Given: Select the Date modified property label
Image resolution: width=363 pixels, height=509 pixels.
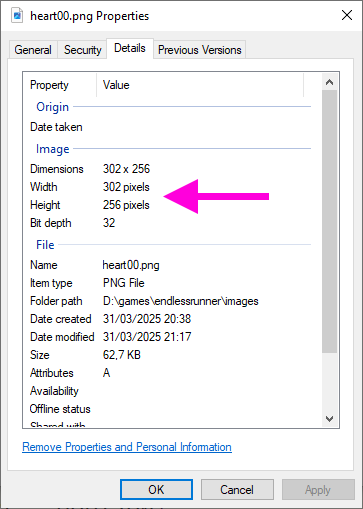Looking at the screenshot, I should click(62, 337).
